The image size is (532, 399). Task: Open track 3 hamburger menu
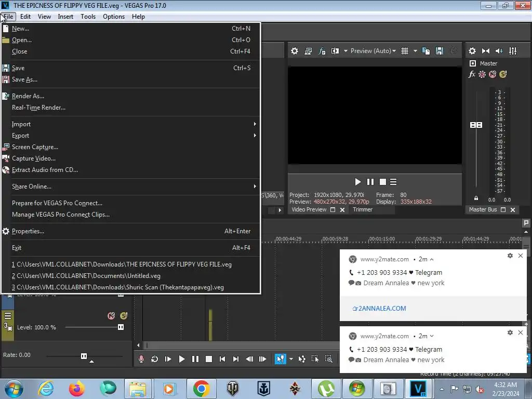coord(7,316)
